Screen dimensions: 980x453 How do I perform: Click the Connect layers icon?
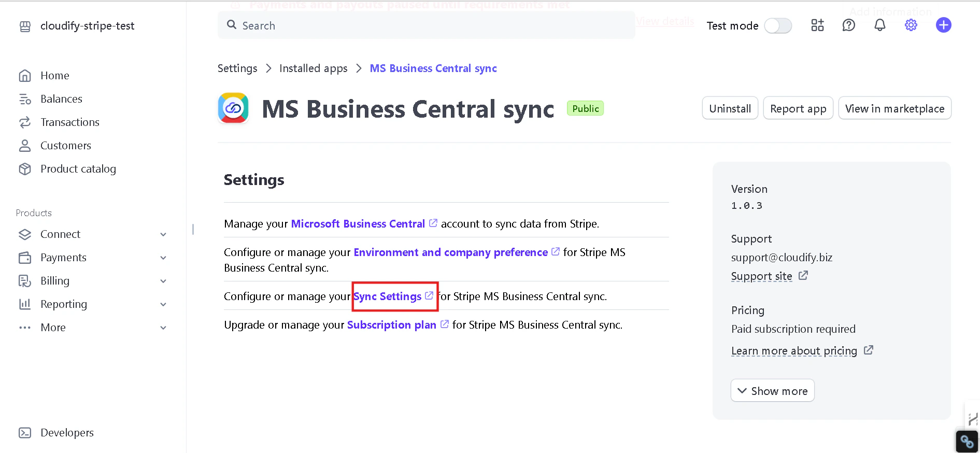tap(25, 234)
